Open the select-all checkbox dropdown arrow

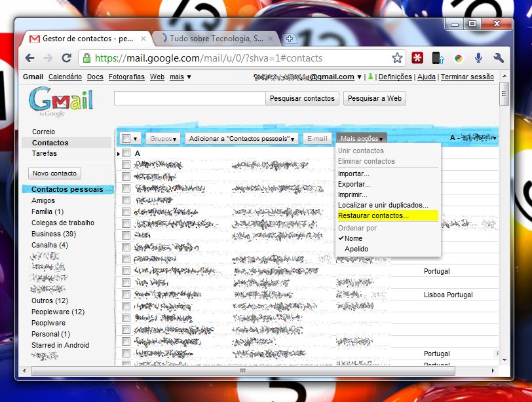135,139
